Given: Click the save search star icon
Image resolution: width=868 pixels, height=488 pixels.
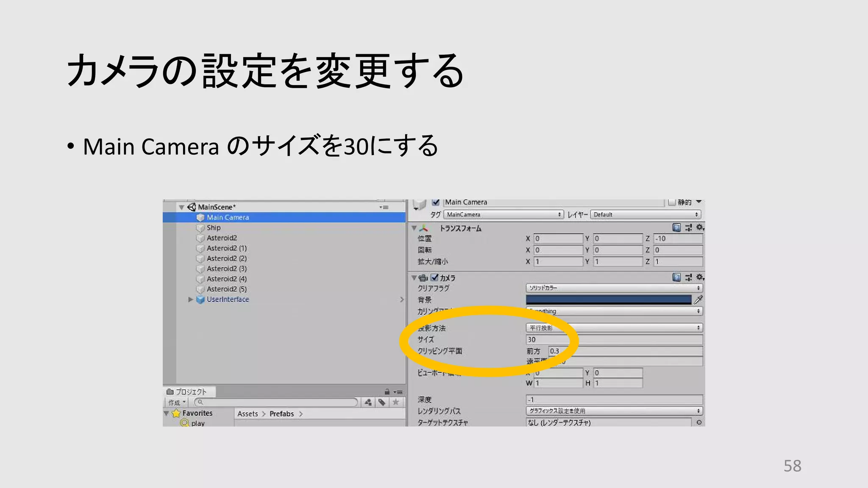Looking at the screenshot, I should pyautogui.click(x=395, y=402).
